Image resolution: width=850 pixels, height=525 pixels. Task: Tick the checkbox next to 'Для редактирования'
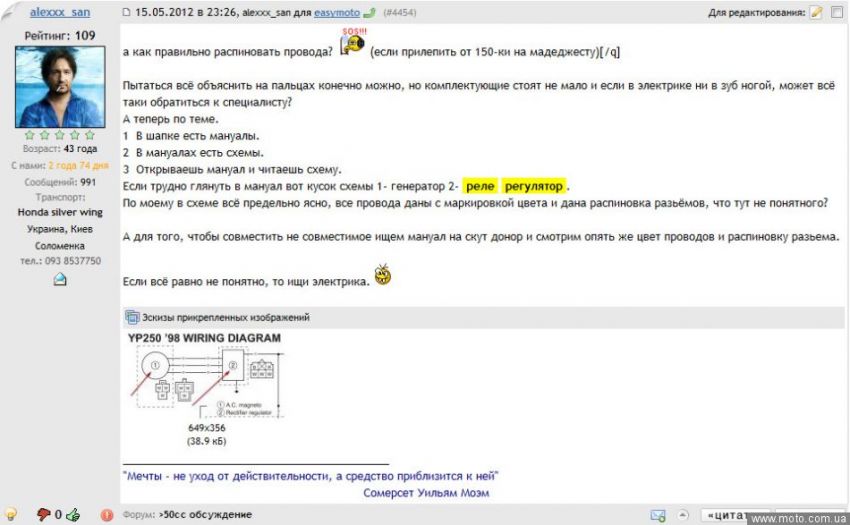837,12
